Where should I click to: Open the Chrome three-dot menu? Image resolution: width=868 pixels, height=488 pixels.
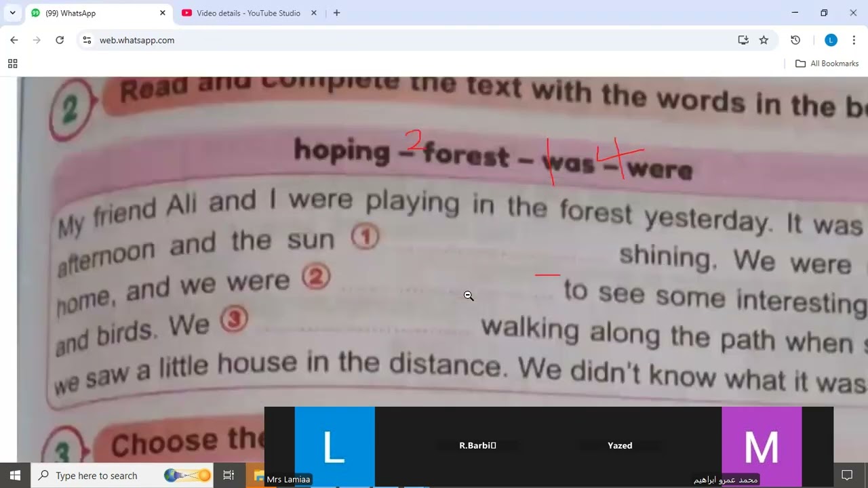point(854,40)
